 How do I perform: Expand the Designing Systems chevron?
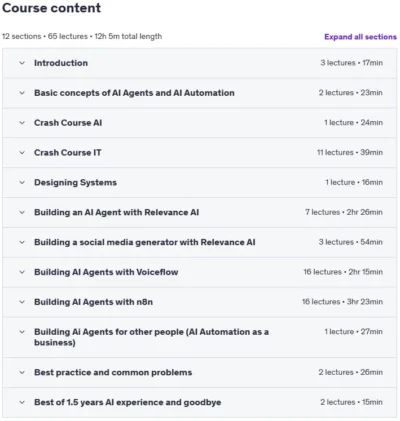pos(22,182)
